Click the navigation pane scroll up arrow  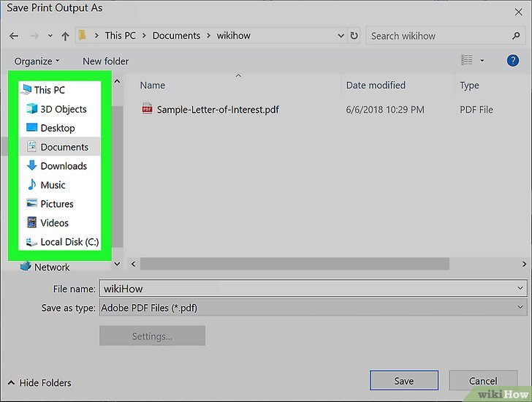click(x=117, y=81)
